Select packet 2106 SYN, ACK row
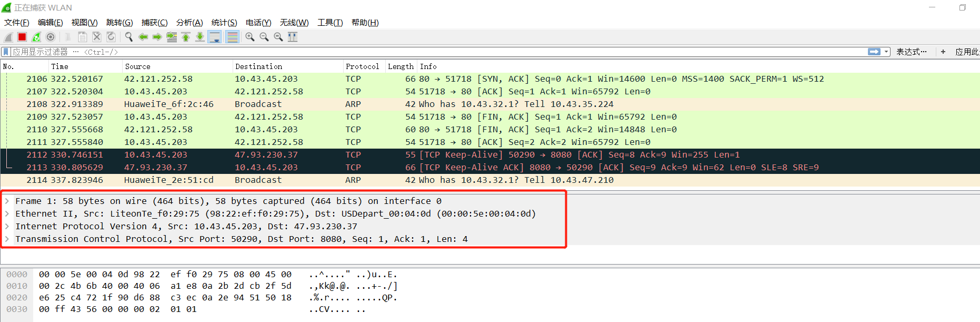Screen dimensions: 980x322 click(490, 79)
